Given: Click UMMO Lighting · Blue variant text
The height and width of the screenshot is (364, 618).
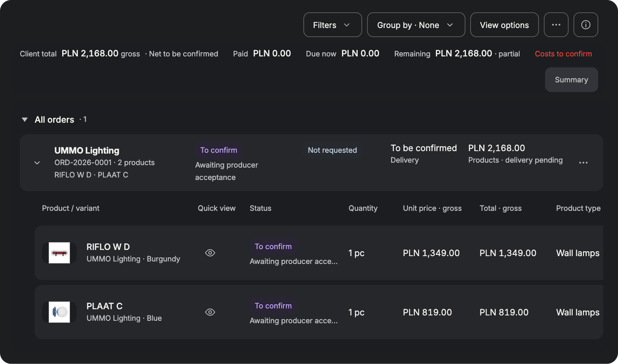Looking at the screenshot, I should 124,318.
